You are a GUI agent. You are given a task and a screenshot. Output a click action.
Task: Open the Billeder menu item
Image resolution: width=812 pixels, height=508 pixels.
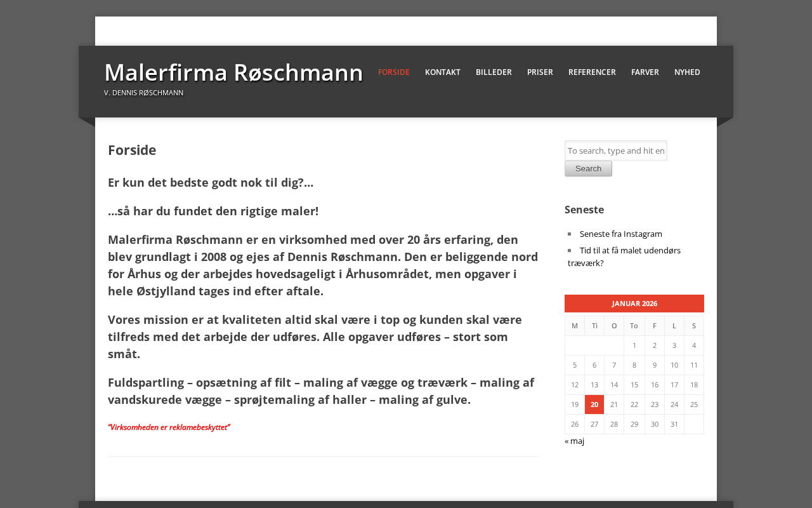(494, 72)
